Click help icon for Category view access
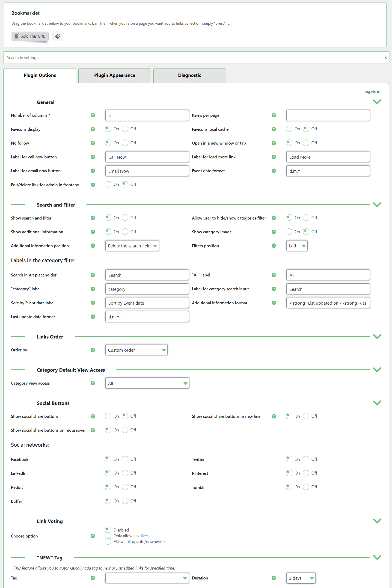This screenshot has height=588, width=392. point(93,383)
